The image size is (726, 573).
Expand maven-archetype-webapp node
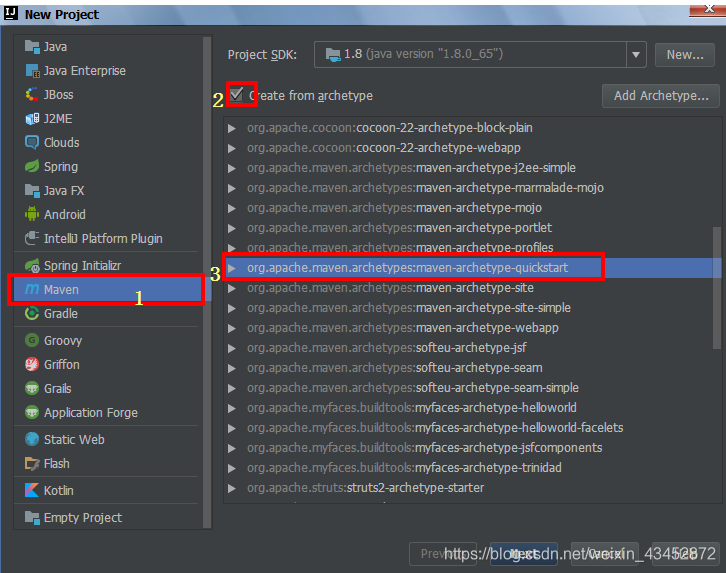click(232, 328)
